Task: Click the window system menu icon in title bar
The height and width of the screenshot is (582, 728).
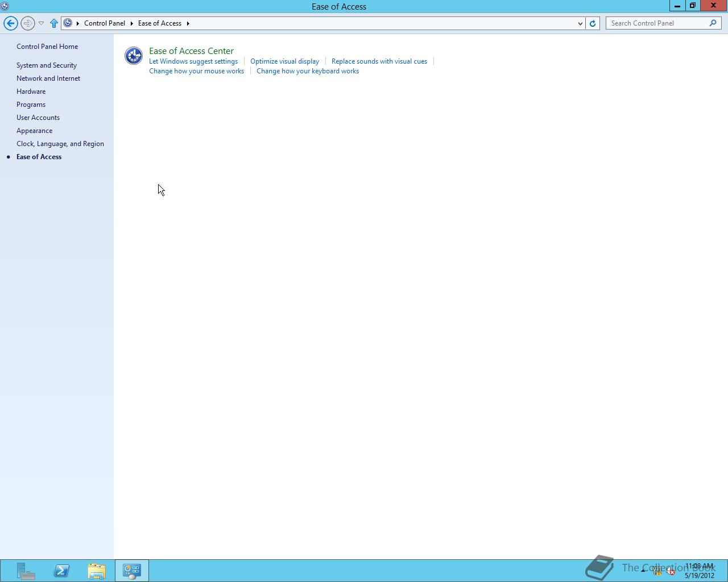Action: 5,6
